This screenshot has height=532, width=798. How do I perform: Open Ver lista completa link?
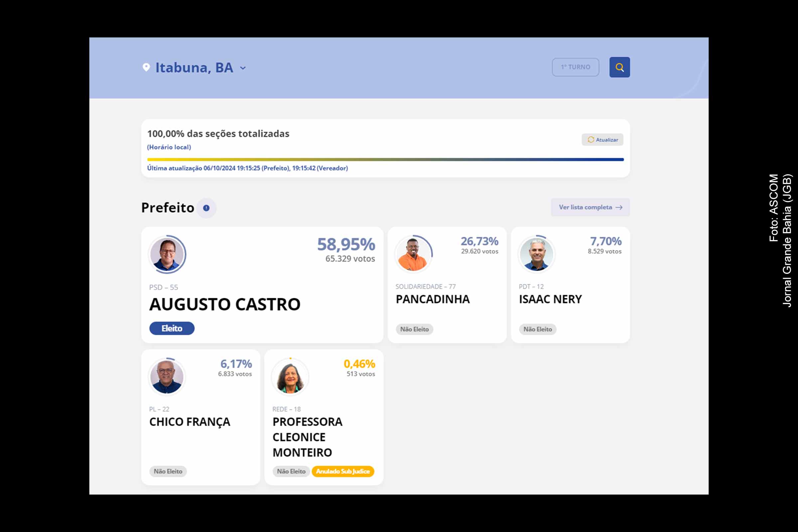click(585, 207)
